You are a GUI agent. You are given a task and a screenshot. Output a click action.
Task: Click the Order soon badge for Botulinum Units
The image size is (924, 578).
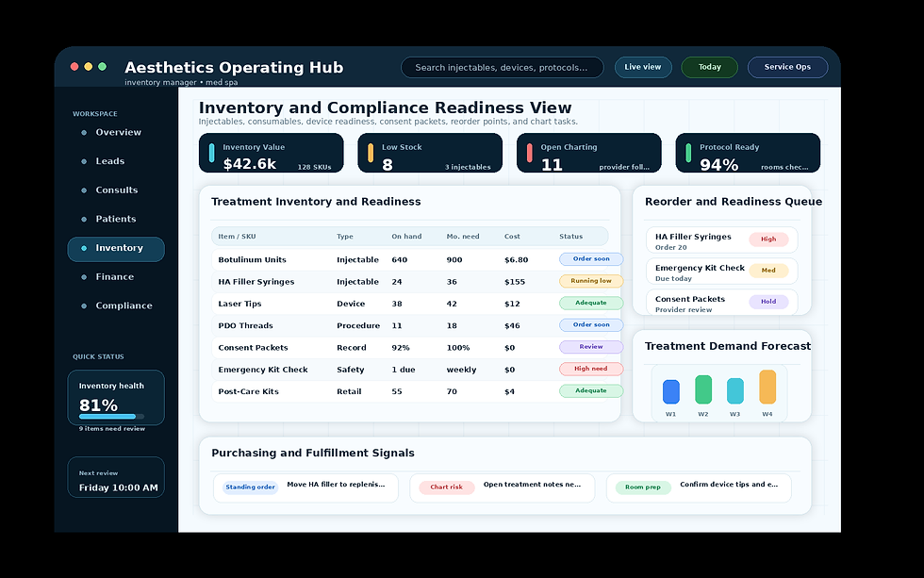pyautogui.click(x=591, y=258)
